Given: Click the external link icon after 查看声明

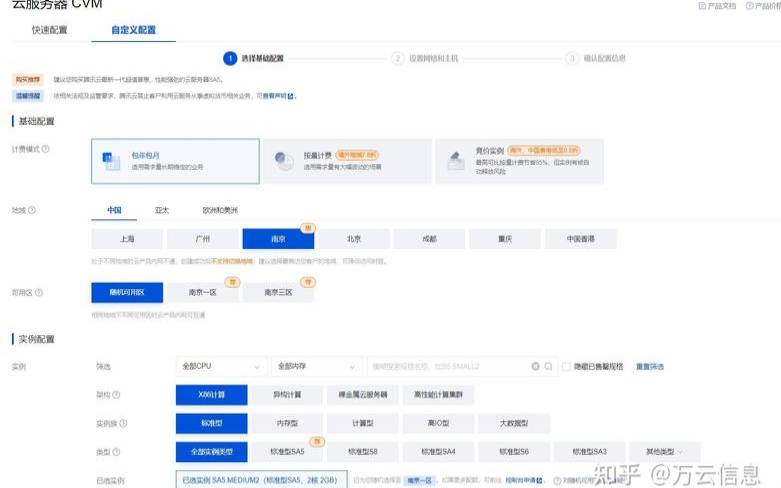Looking at the screenshot, I should click(x=291, y=96).
